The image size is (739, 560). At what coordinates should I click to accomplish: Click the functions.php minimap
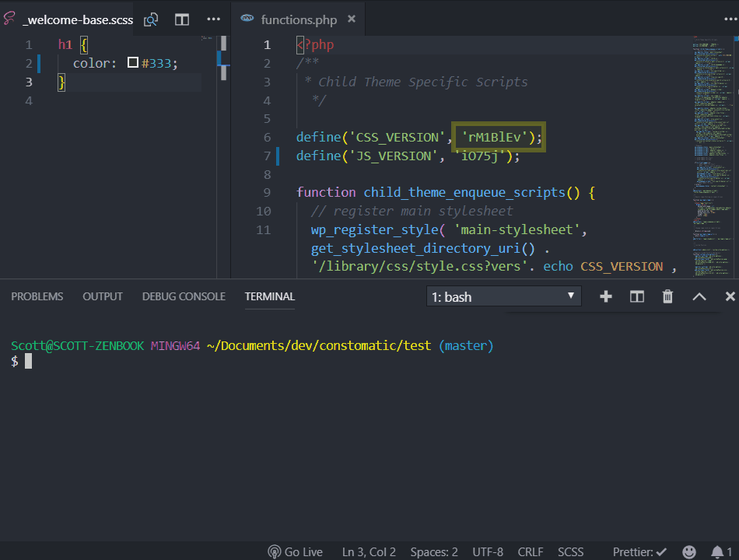tap(712, 156)
